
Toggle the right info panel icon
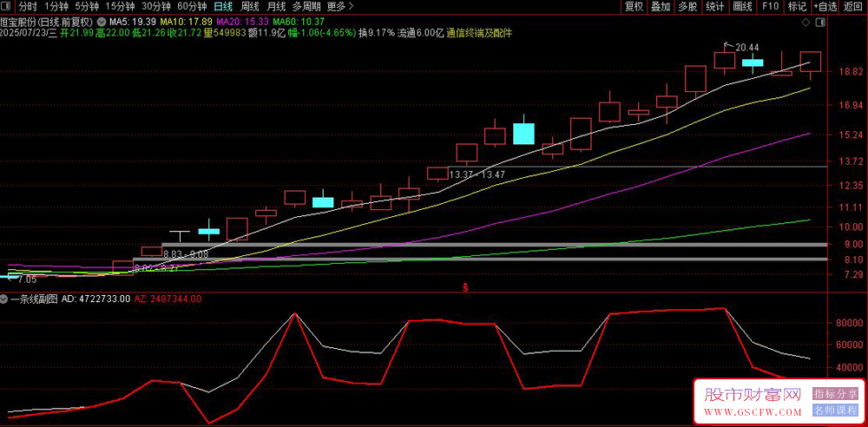click(821, 22)
